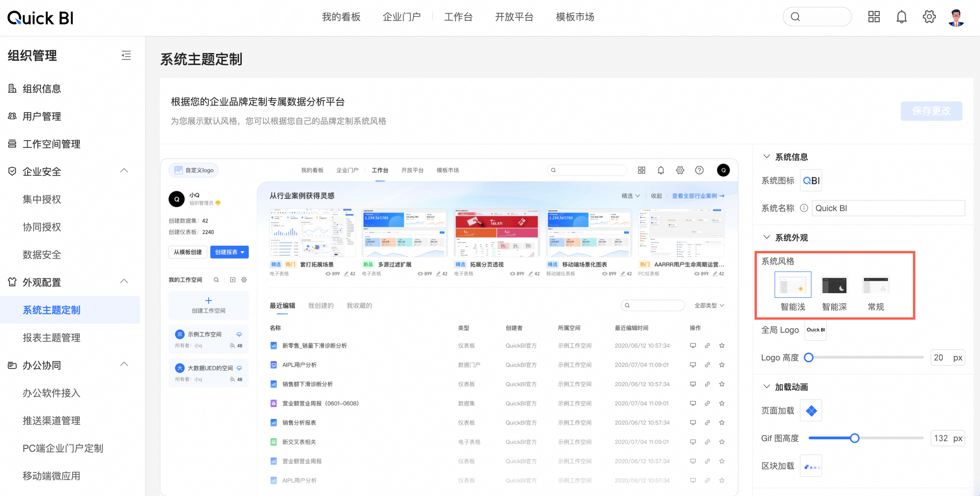This screenshot has height=496, width=980.
Task: Click the star icon for 销售分析报表 row
Action: (722, 422)
